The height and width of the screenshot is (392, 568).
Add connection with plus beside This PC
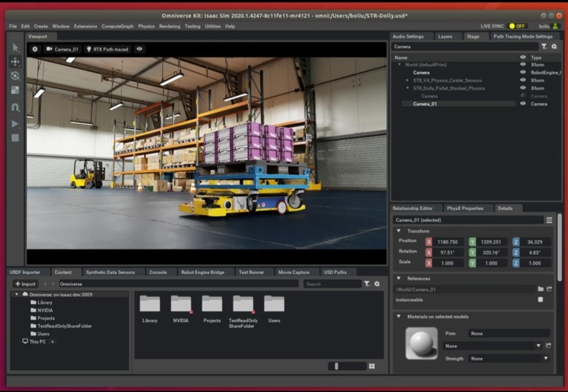coord(53,342)
